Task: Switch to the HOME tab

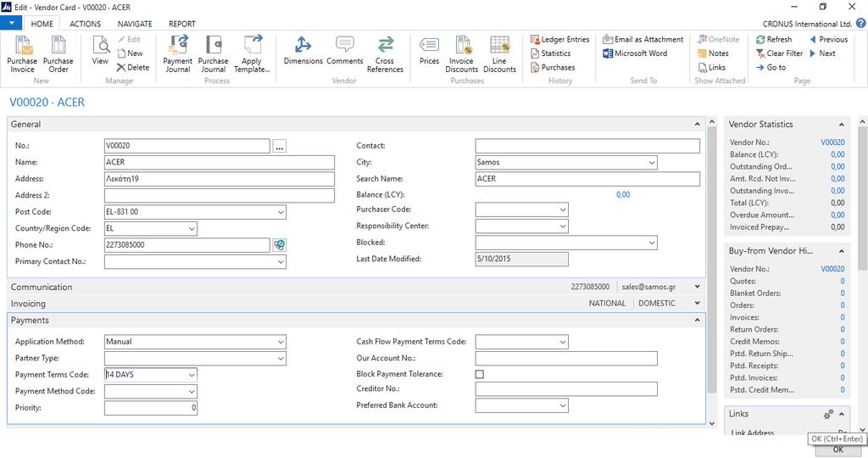Action: point(42,24)
